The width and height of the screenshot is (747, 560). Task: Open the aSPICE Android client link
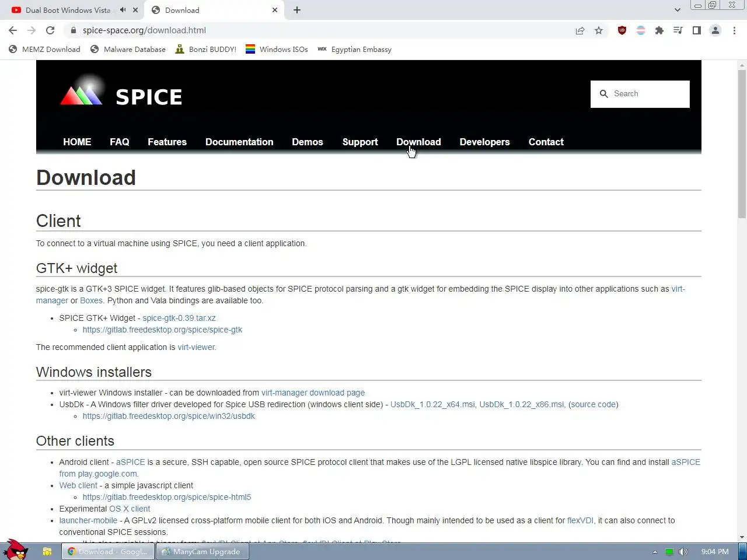(130, 462)
